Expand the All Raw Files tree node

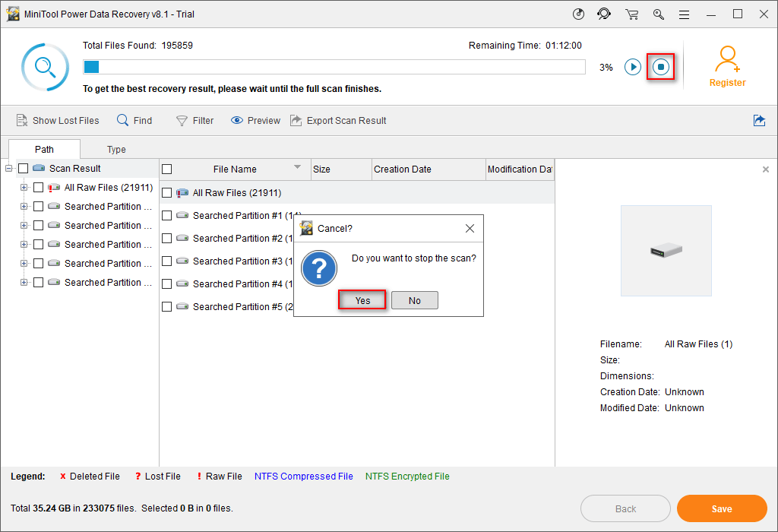click(x=24, y=188)
